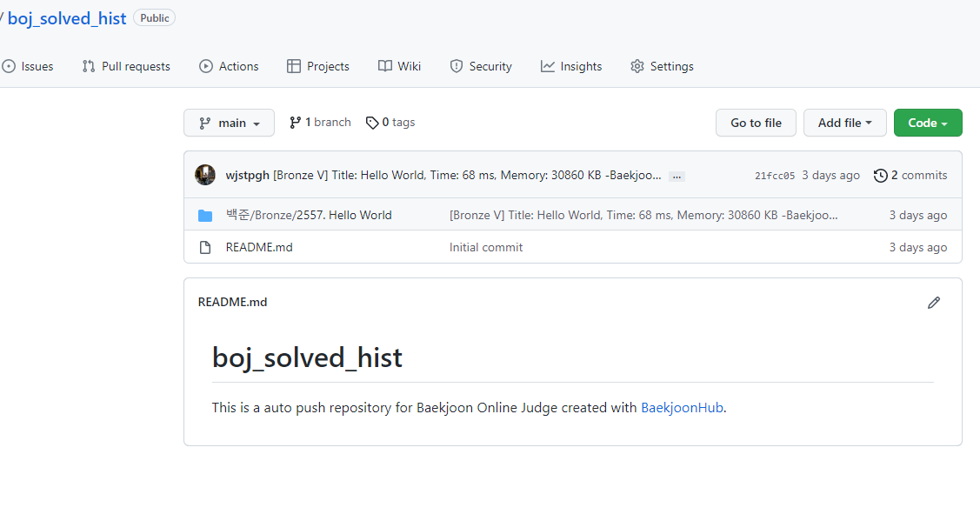This screenshot has width=980, height=521.
Task: Expand the main branch dropdown
Action: tap(229, 123)
